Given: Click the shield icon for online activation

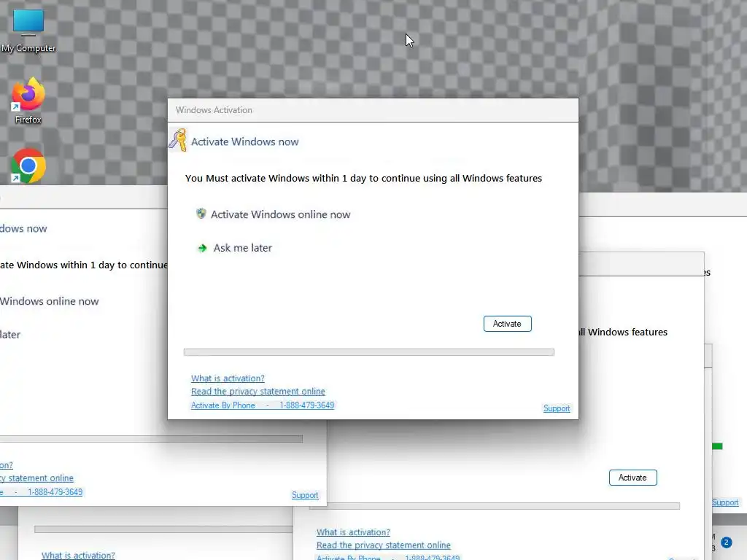Looking at the screenshot, I should pos(201,214).
